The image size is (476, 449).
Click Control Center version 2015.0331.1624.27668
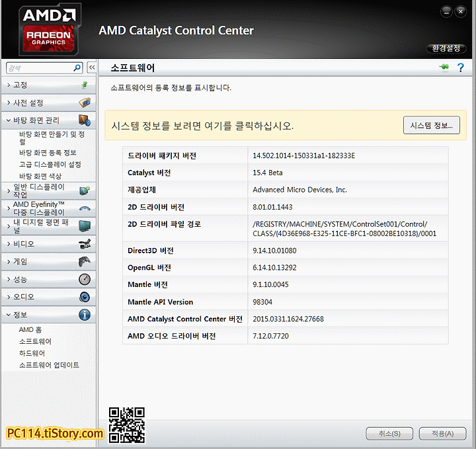(x=288, y=319)
